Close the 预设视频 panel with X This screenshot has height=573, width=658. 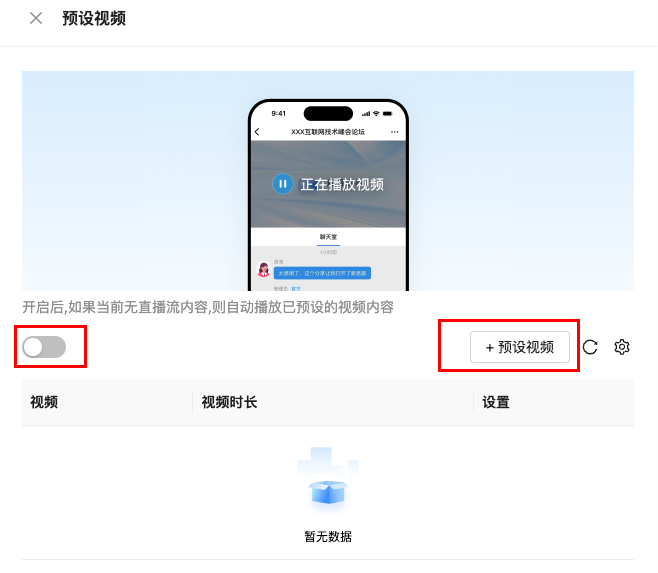click(36, 18)
